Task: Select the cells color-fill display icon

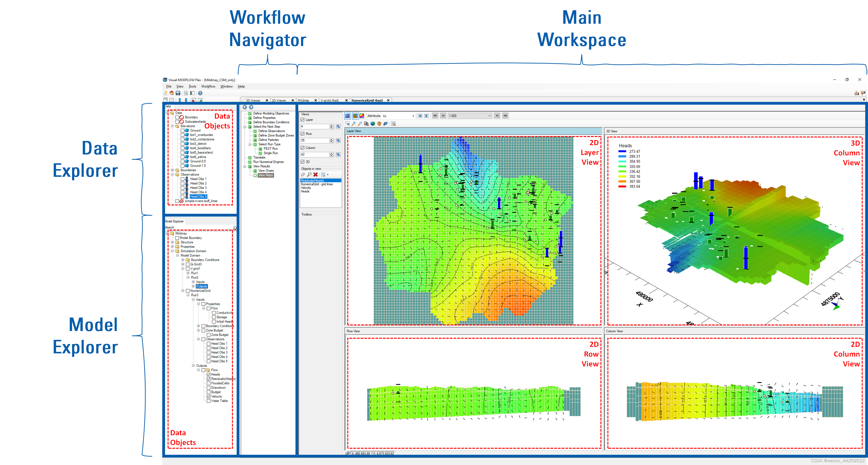Action: click(355, 116)
